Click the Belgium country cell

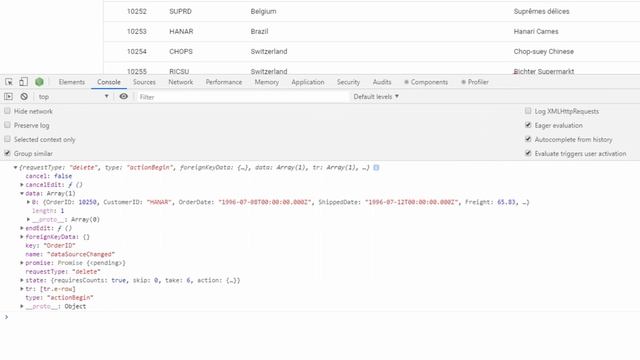[263, 11]
